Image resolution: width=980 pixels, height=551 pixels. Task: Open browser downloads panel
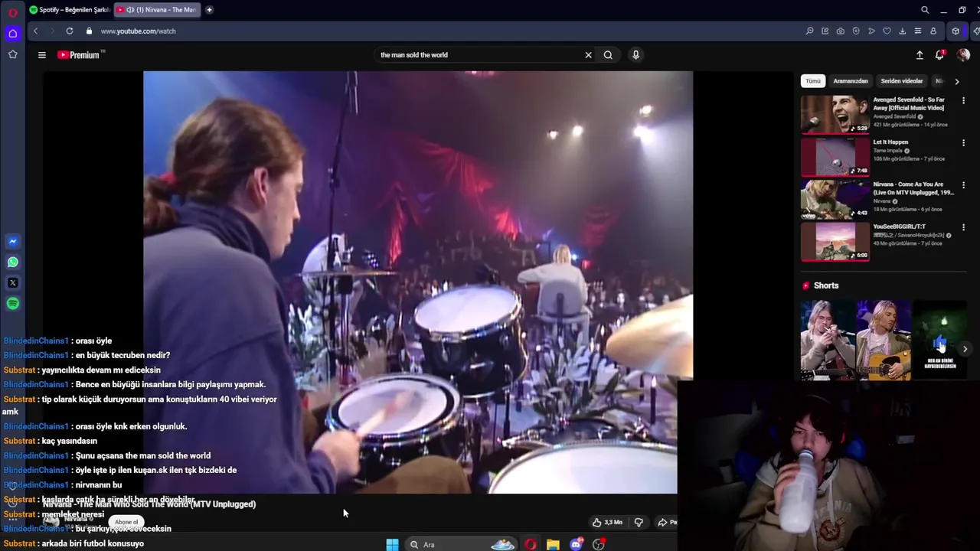[x=903, y=31]
